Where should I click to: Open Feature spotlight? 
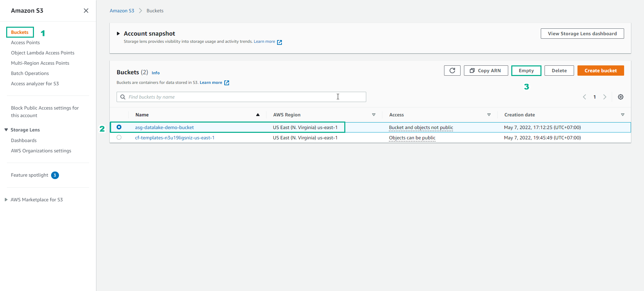tap(29, 175)
